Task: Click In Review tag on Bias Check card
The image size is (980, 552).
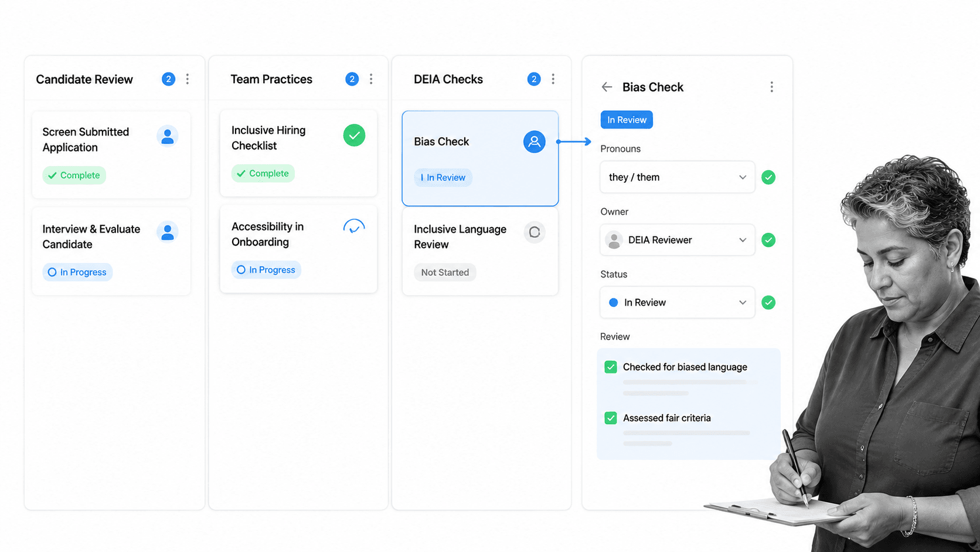Action: pyautogui.click(x=443, y=178)
